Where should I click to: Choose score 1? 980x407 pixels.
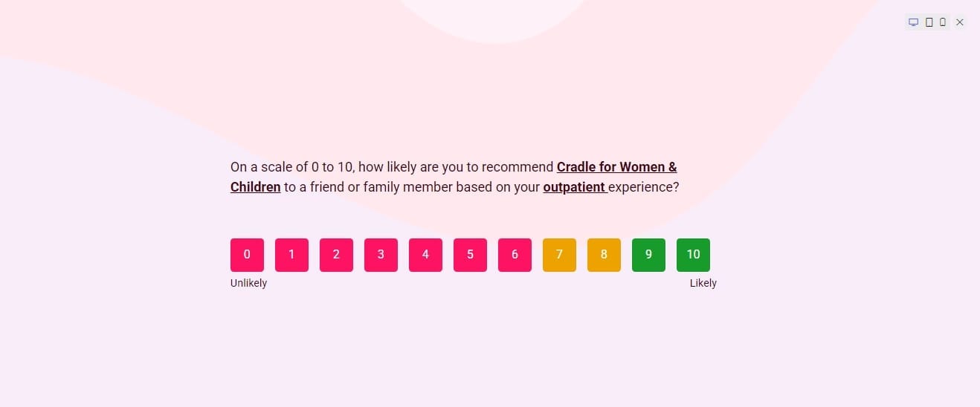pos(291,255)
